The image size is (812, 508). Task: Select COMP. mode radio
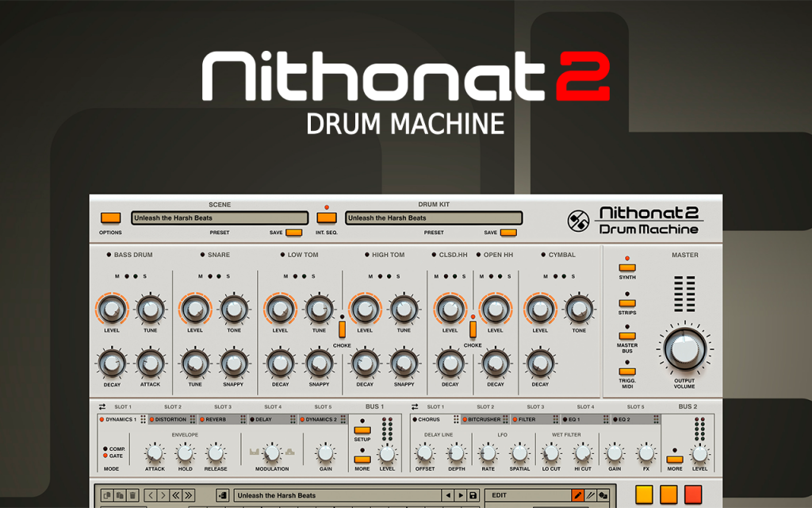(105, 449)
